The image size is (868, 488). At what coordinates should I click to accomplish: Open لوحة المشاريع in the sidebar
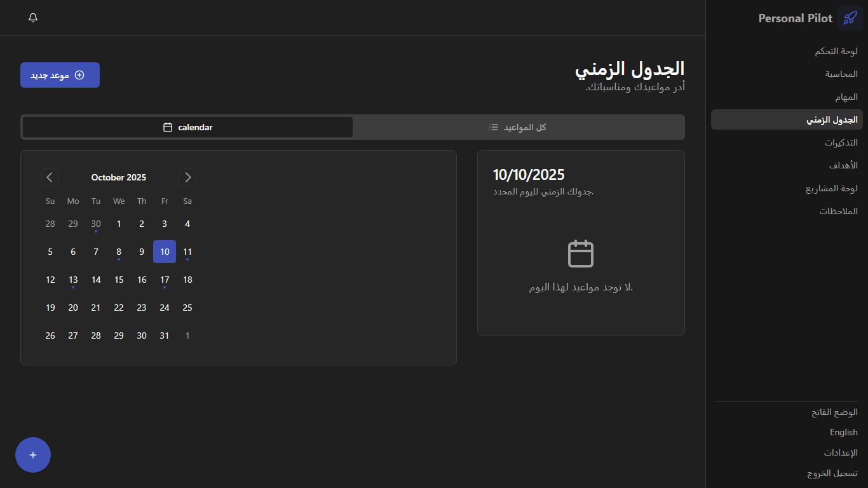tap(831, 188)
